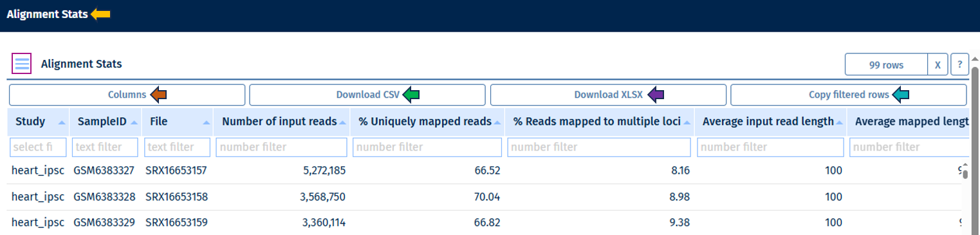This screenshot has height=235, width=980.
Task: Select cell GSM6383328
Action: [x=104, y=196]
